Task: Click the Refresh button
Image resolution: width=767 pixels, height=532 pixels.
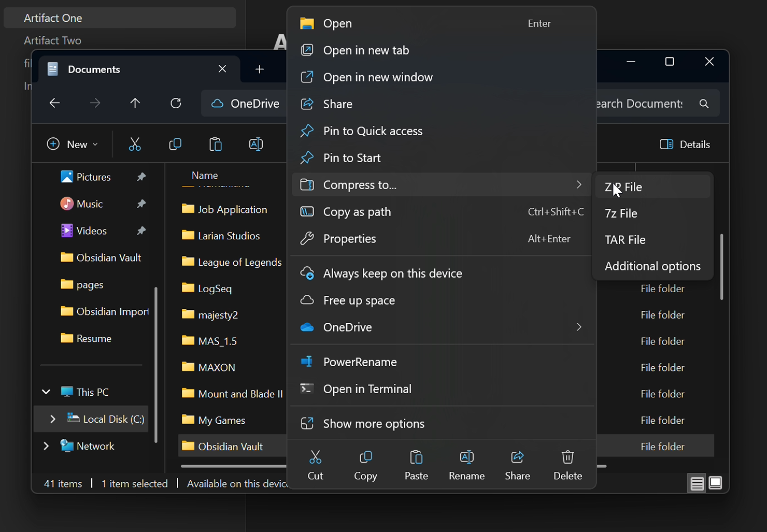Action: (176, 103)
